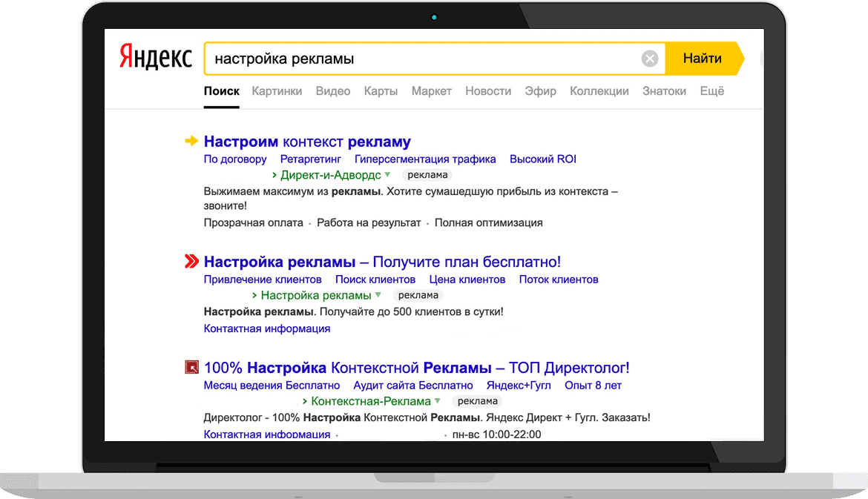Open the Яндекс+Гугл sitelink

(519, 386)
